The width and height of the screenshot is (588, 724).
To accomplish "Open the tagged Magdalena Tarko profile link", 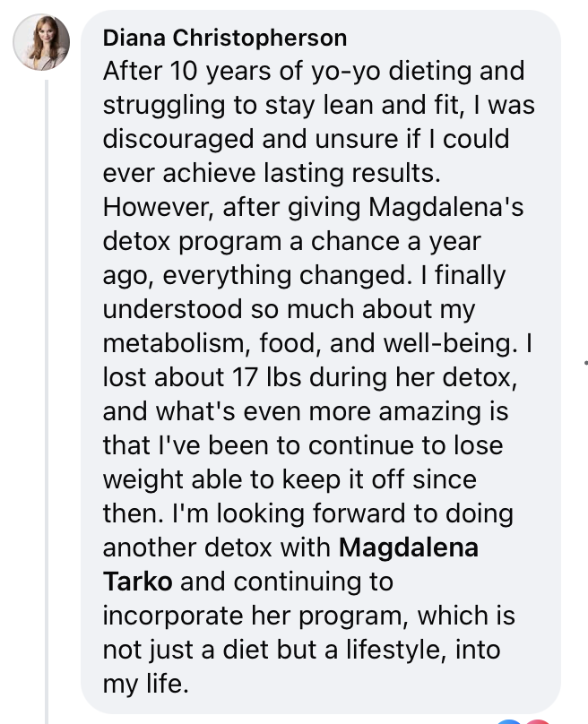I will (290, 565).
